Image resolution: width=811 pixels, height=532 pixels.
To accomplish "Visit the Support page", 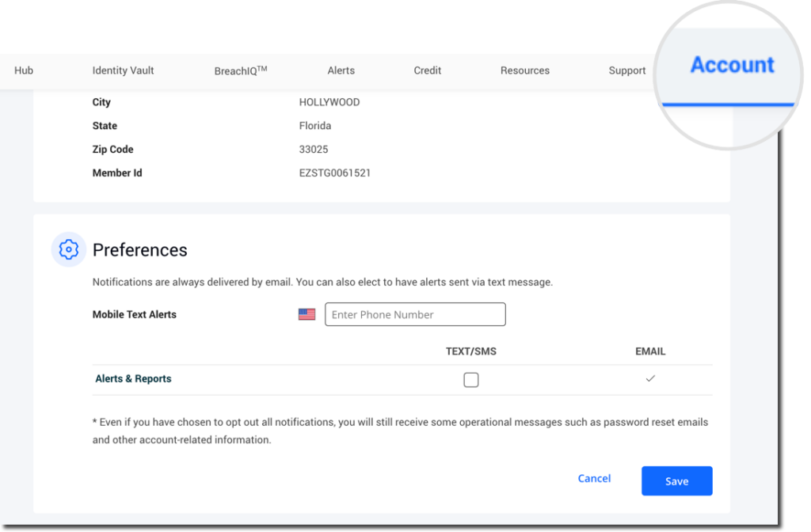I will click(626, 70).
